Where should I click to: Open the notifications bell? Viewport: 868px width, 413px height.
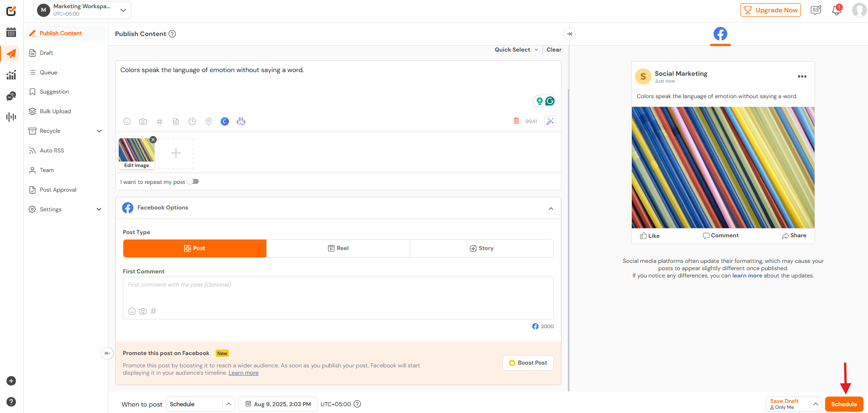[836, 10]
